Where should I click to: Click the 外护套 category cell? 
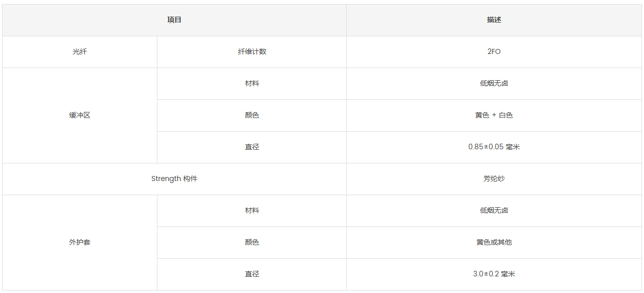pyautogui.click(x=80, y=243)
